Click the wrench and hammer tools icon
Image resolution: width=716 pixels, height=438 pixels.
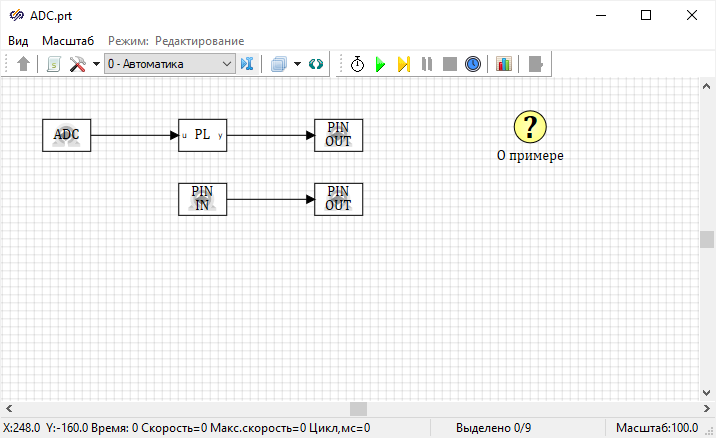77,64
